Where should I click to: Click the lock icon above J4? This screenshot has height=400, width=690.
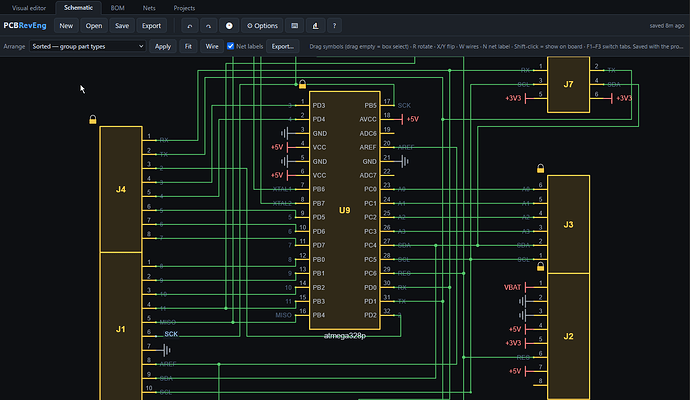click(93, 120)
